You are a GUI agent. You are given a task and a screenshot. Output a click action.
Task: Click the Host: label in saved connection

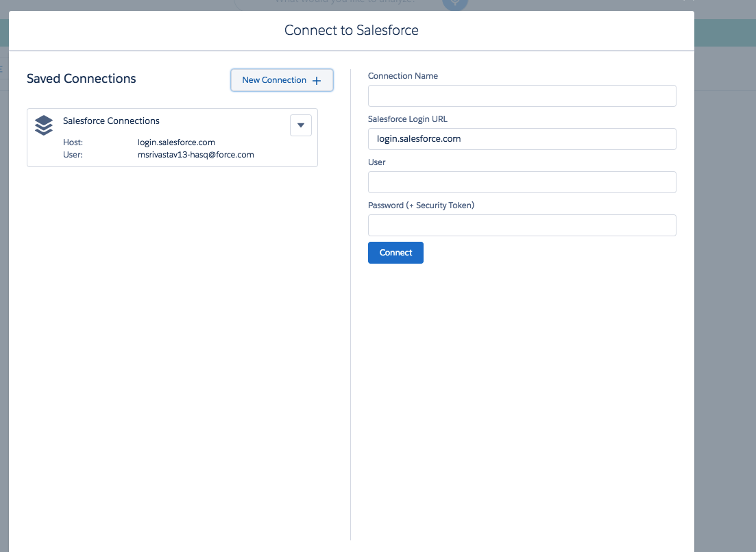pyautogui.click(x=73, y=142)
